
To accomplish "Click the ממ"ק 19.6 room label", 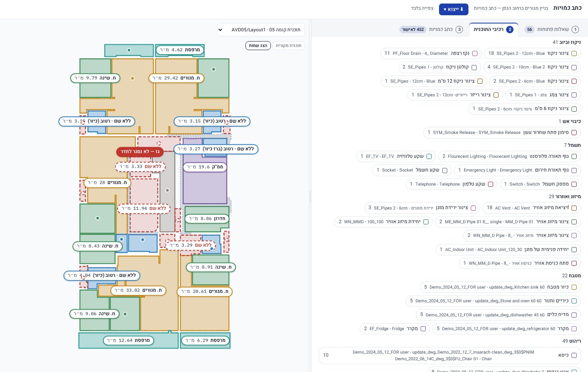I will click(x=205, y=167).
